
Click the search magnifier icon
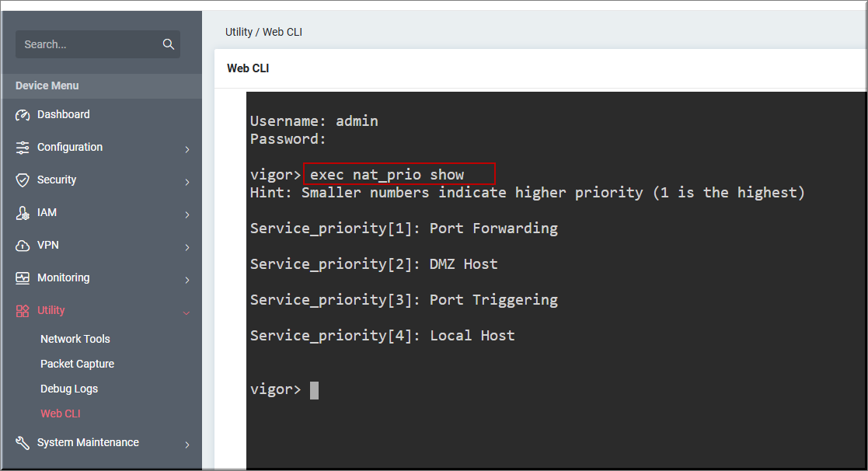pos(168,44)
